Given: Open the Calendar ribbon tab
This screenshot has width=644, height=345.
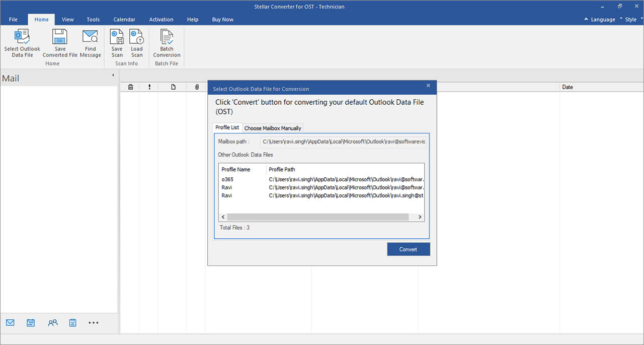Looking at the screenshot, I should [x=124, y=20].
